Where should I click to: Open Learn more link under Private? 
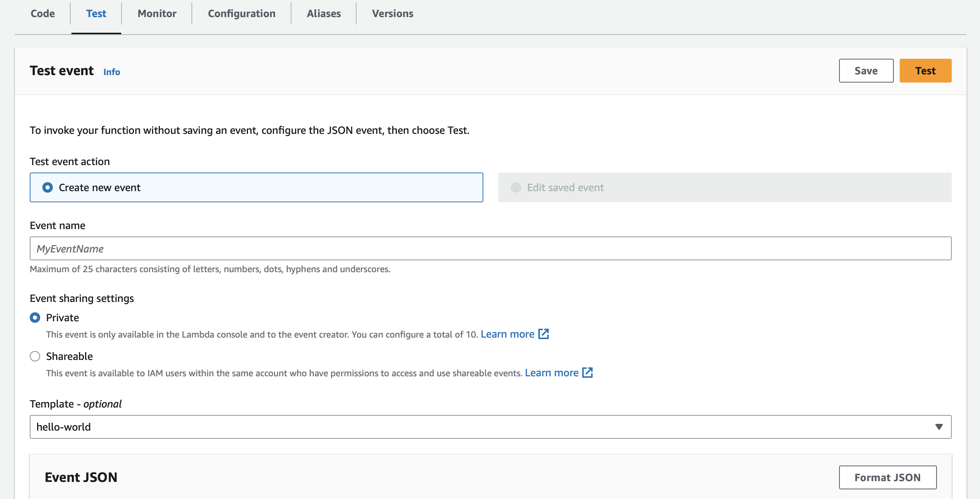click(507, 334)
